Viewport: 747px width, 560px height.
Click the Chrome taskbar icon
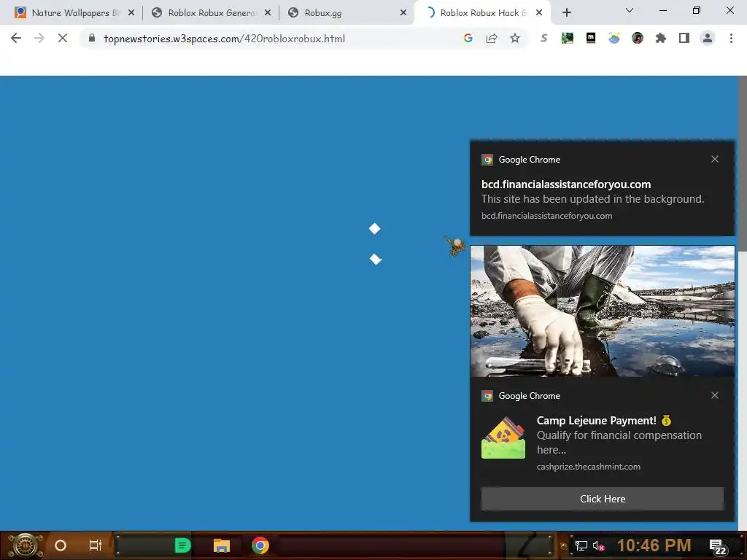coord(260,545)
